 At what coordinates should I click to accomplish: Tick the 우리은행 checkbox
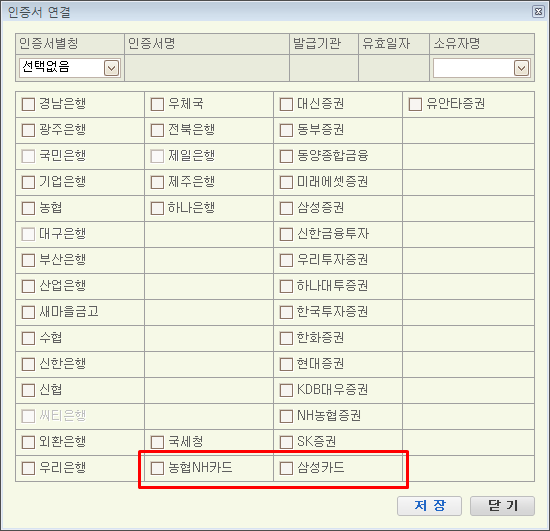point(28,468)
